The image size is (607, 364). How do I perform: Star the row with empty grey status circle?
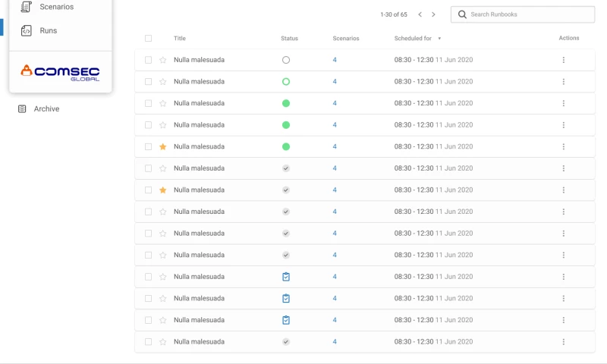[x=163, y=60]
